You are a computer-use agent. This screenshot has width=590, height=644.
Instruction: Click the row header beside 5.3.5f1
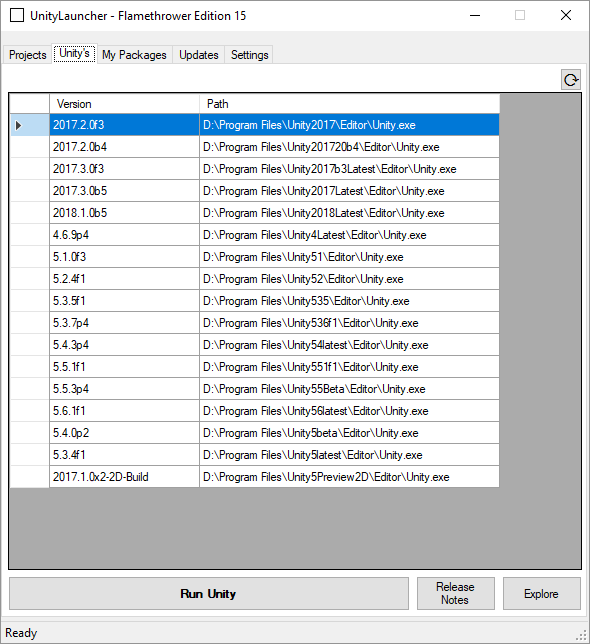tap(30, 301)
